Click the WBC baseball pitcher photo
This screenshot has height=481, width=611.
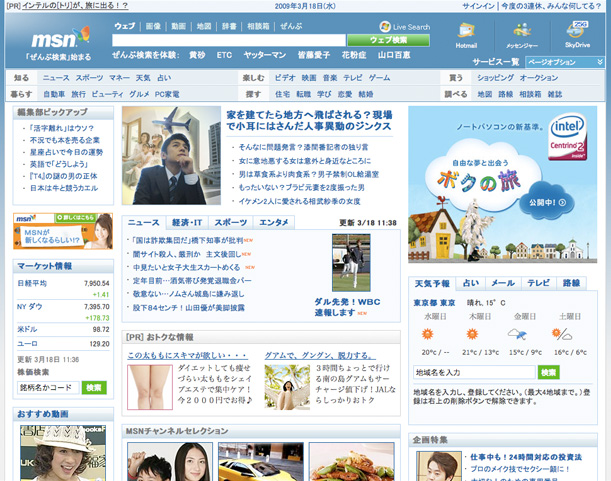click(351, 263)
